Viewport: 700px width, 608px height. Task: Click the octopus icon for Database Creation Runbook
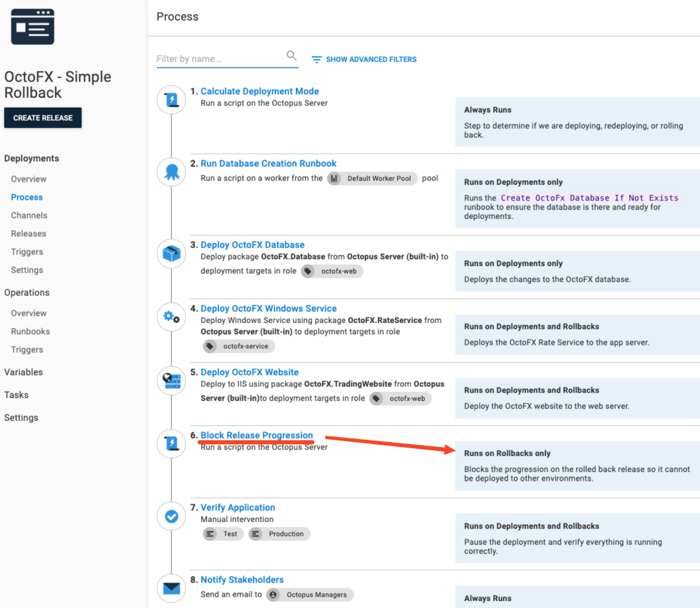click(x=171, y=172)
